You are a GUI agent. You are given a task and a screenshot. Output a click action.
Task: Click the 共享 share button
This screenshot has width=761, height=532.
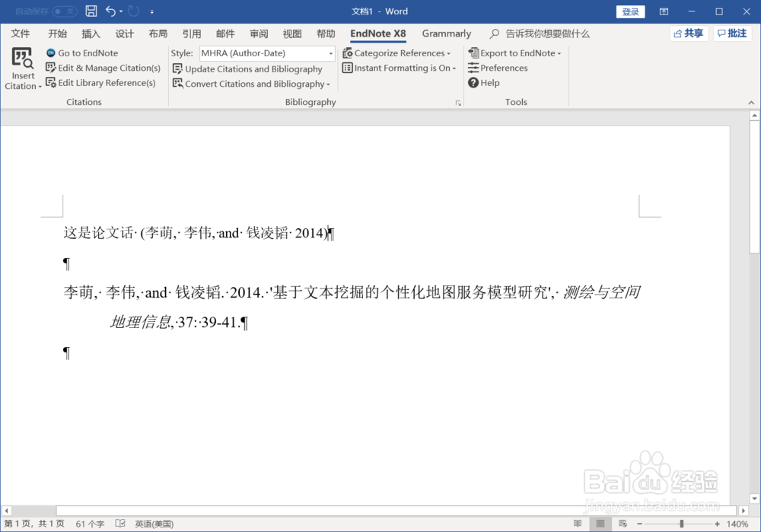(x=689, y=33)
